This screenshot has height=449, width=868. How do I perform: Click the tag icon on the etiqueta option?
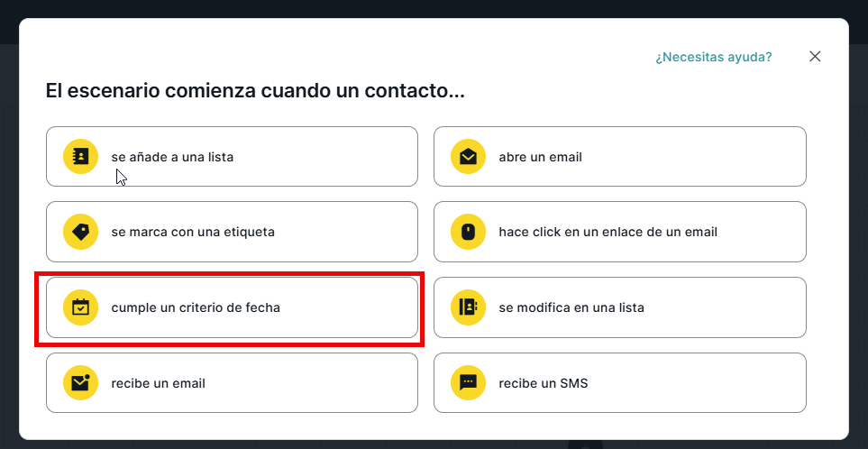point(80,232)
